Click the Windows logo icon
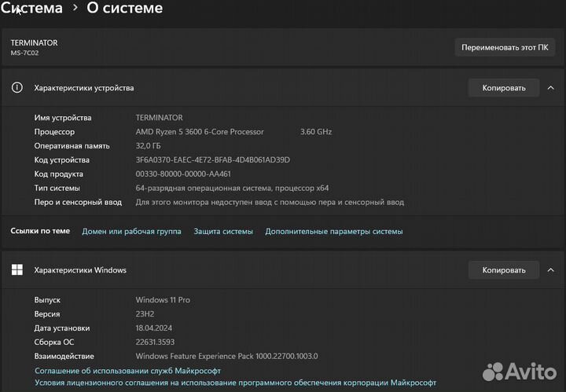 [x=17, y=270]
